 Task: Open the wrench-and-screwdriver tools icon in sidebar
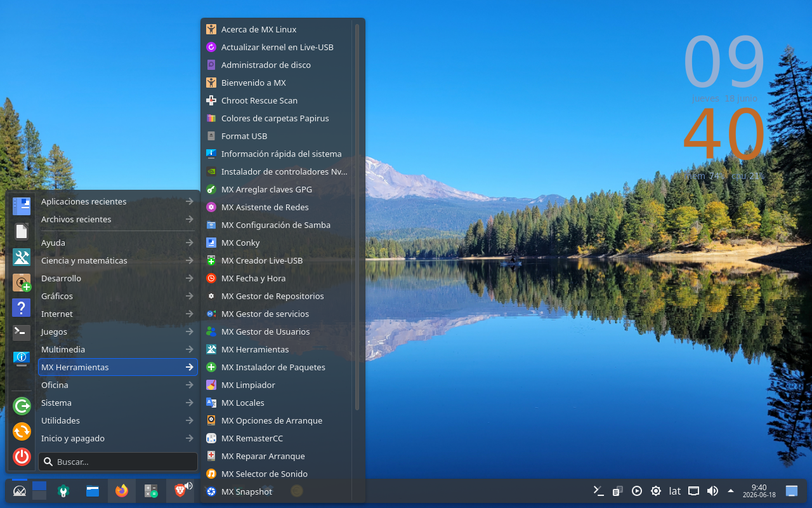(x=22, y=257)
